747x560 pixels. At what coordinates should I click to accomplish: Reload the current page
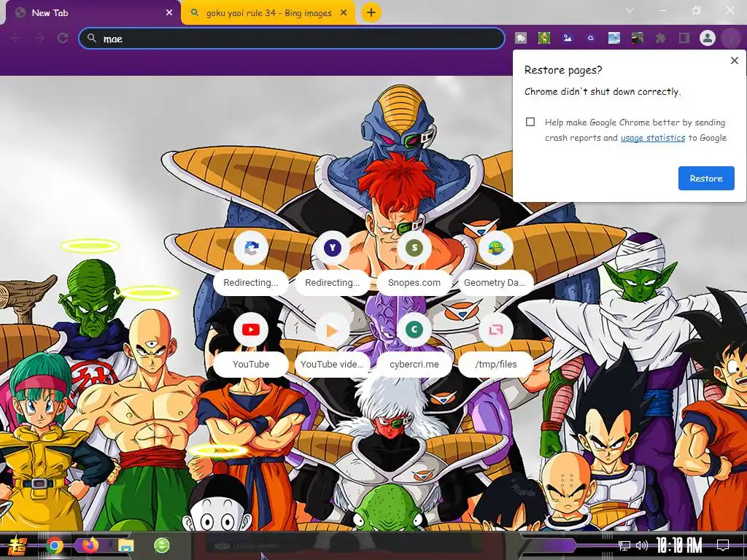[63, 38]
